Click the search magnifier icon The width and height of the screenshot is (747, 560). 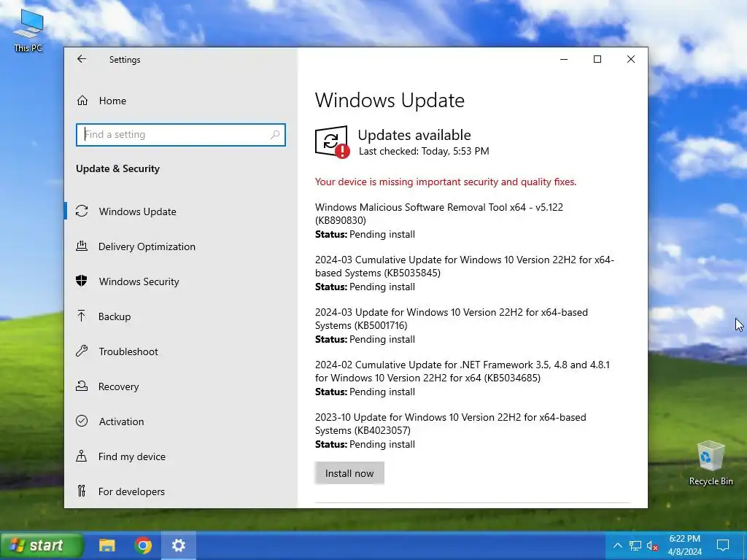tap(275, 135)
